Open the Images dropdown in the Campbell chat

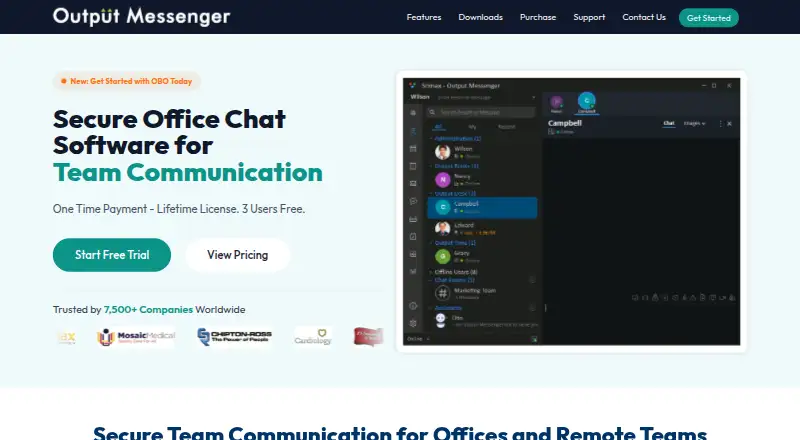coord(694,124)
